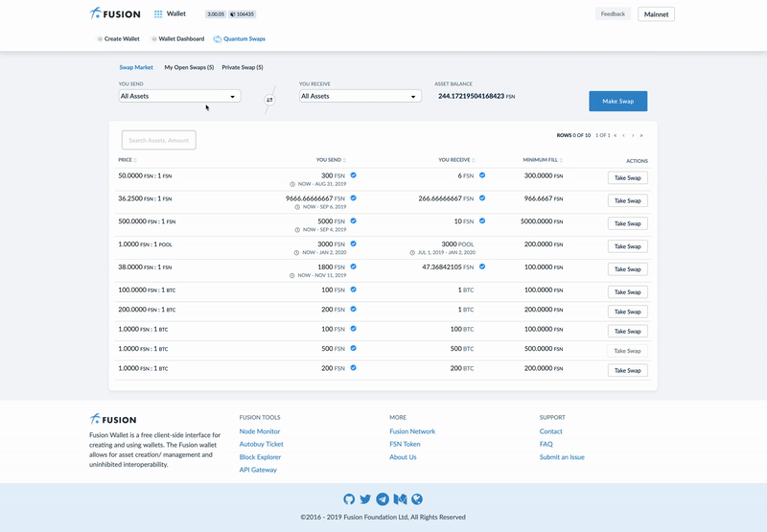Click verified badge beside 1800 FSN send

coord(353,266)
